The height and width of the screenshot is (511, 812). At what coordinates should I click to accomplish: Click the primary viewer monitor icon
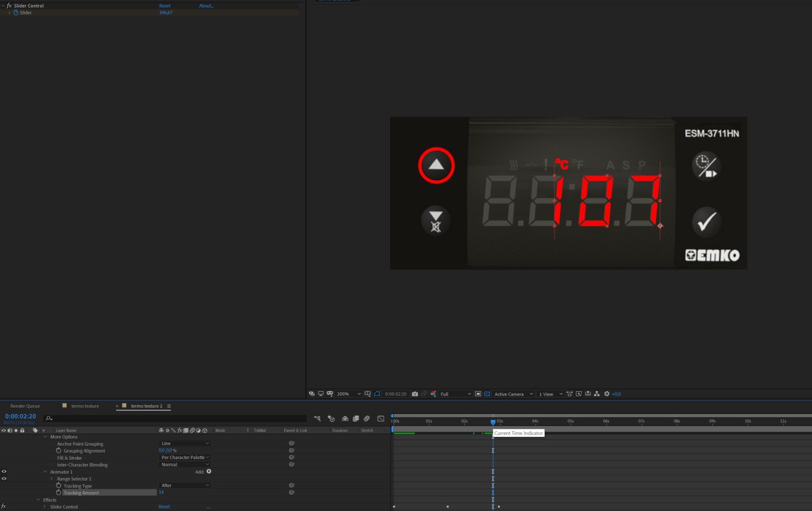pos(320,394)
